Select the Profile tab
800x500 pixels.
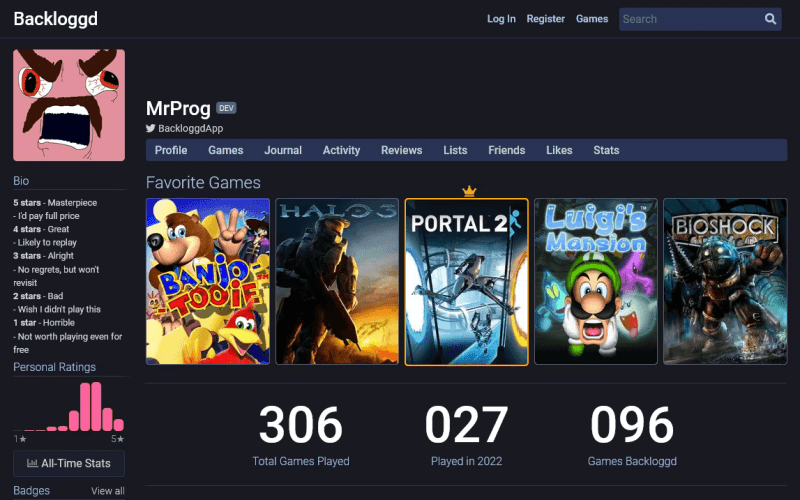171,150
